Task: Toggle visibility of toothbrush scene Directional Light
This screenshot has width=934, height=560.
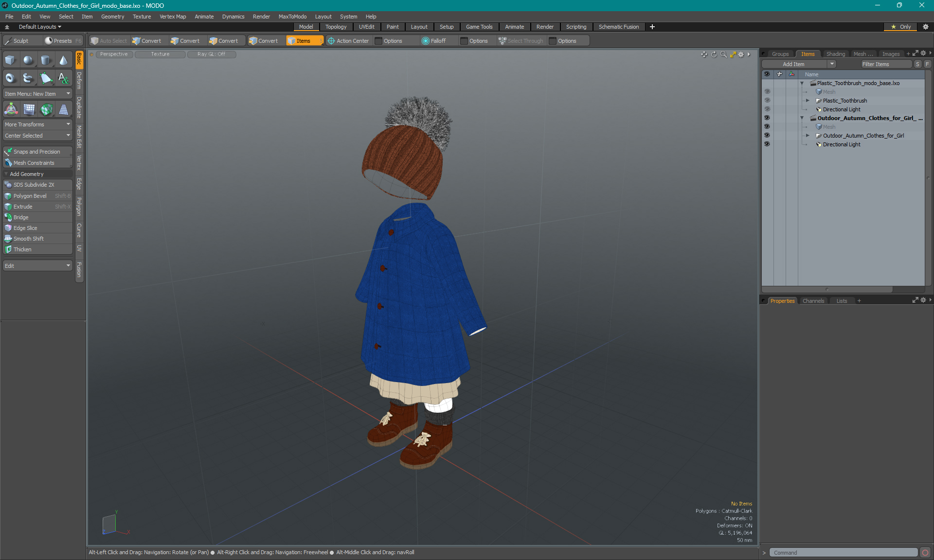Action: [x=767, y=109]
